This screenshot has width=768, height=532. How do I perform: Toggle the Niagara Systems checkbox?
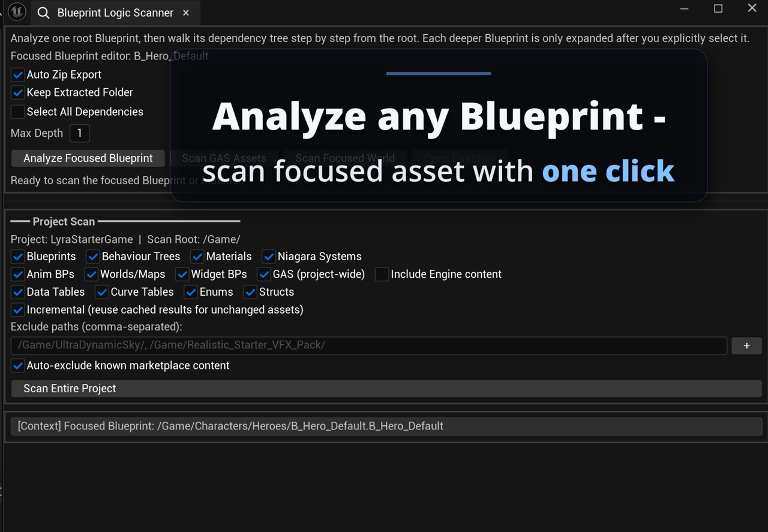pos(269,257)
